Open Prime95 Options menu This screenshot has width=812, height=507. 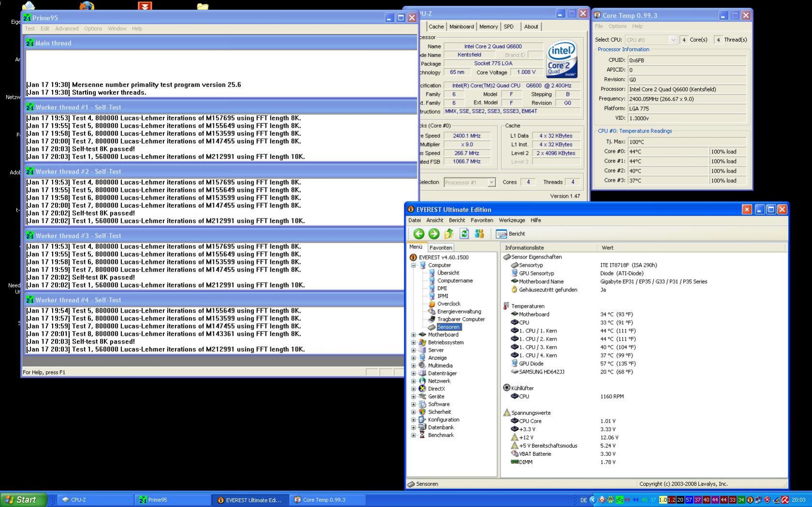(93, 29)
